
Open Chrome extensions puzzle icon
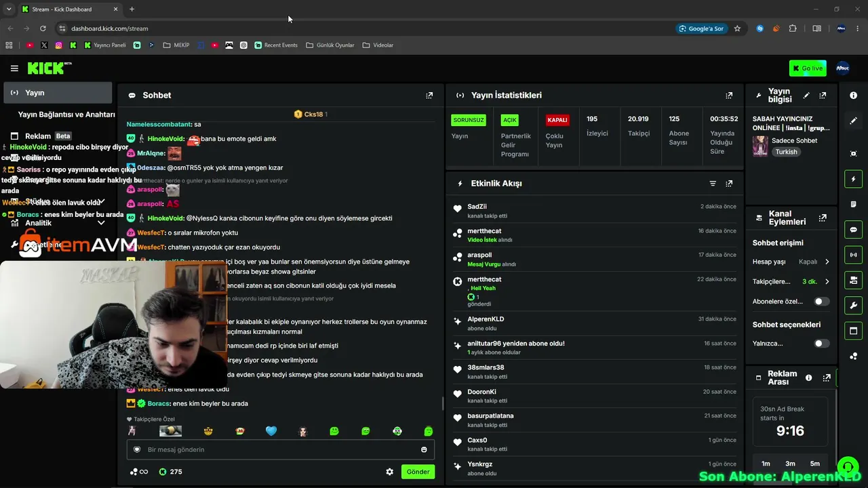pos(792,28)
